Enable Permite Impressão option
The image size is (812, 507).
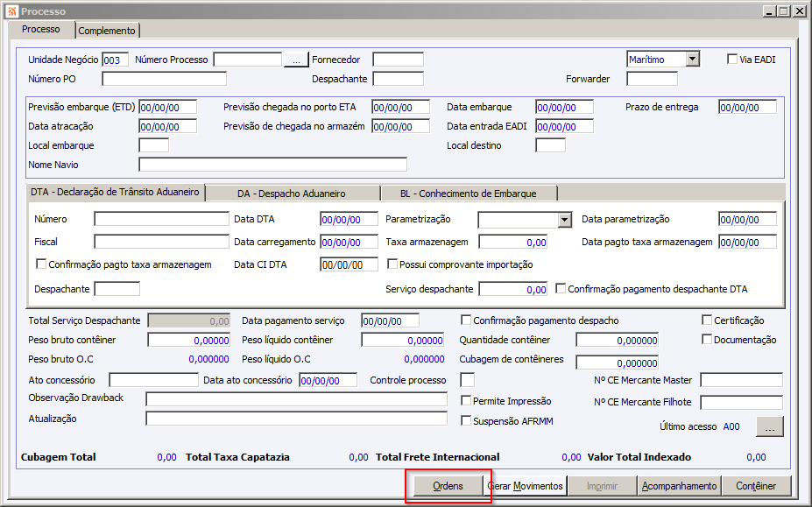(466, 400)
